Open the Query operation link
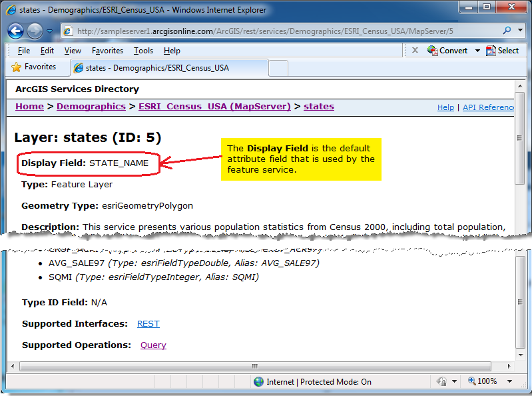 pos(153,345)
